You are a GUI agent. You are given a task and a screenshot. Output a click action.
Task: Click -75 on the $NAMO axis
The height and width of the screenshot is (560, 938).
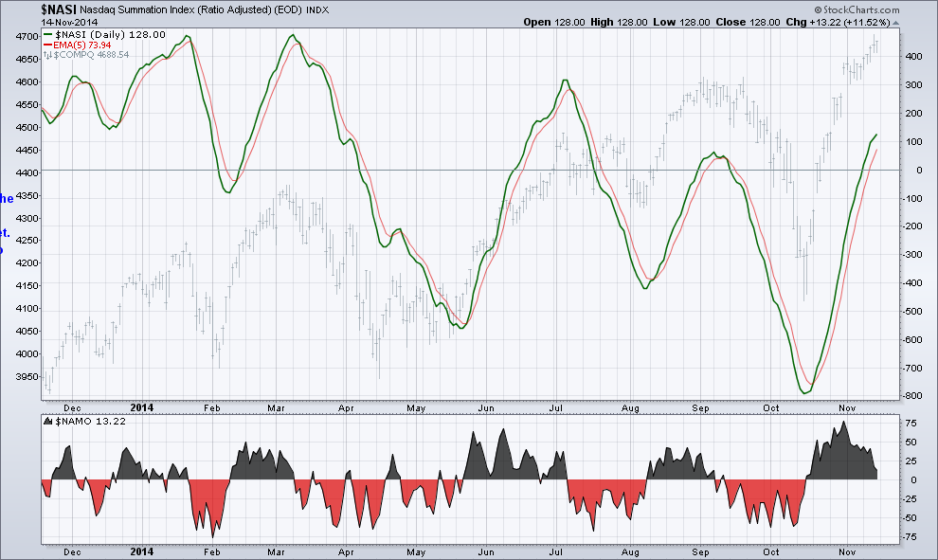coord(910,537)
